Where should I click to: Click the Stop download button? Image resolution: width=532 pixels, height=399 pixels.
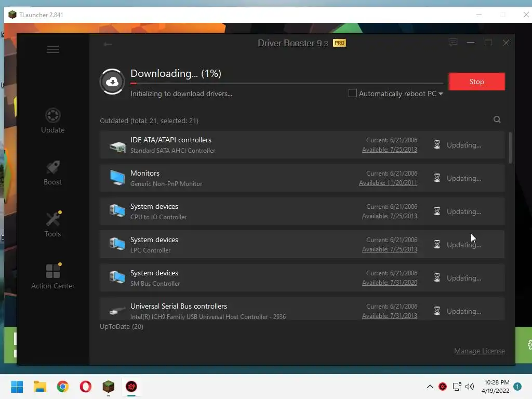coord(477,82)
